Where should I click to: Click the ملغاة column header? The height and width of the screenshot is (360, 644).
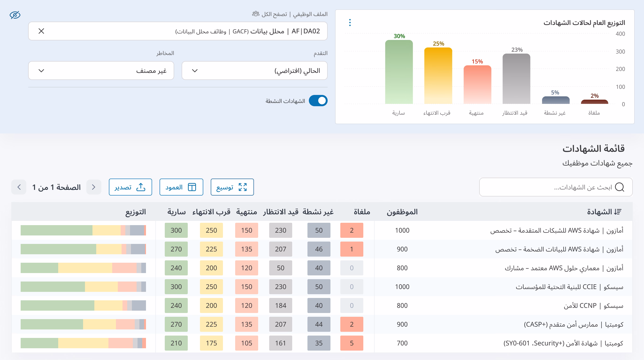362,212
